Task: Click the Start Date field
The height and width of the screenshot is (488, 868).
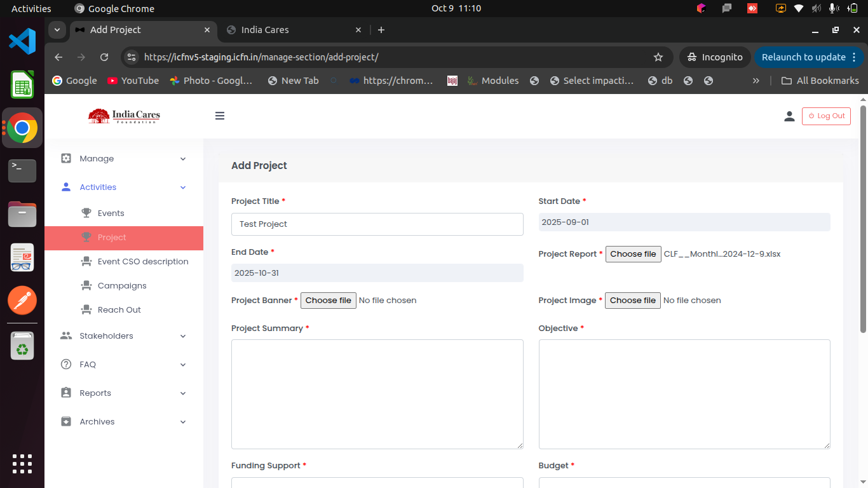Action: point(684,222)
